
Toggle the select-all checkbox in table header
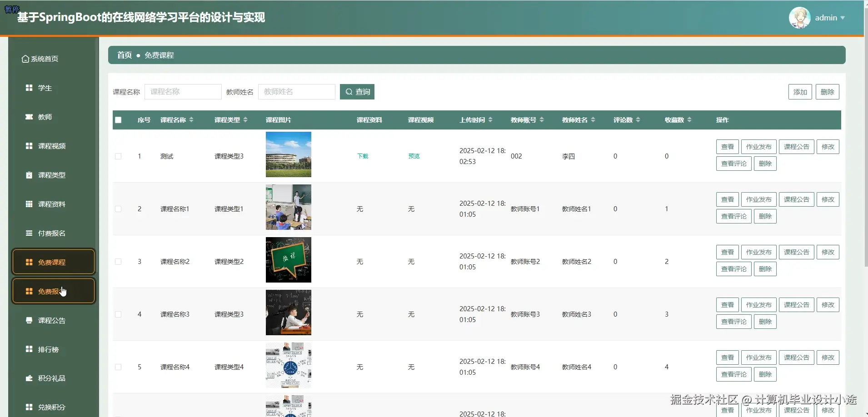point(118,120)
